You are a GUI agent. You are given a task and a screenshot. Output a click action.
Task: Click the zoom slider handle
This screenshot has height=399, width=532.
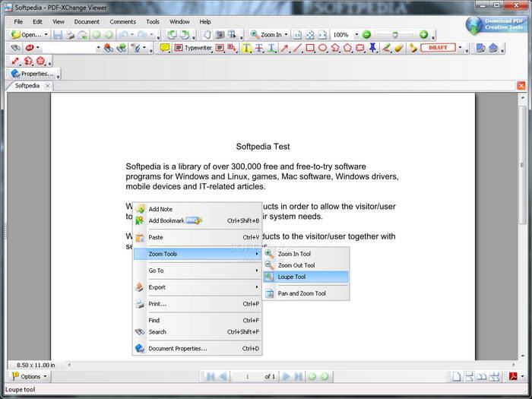(x=395, y=35)
